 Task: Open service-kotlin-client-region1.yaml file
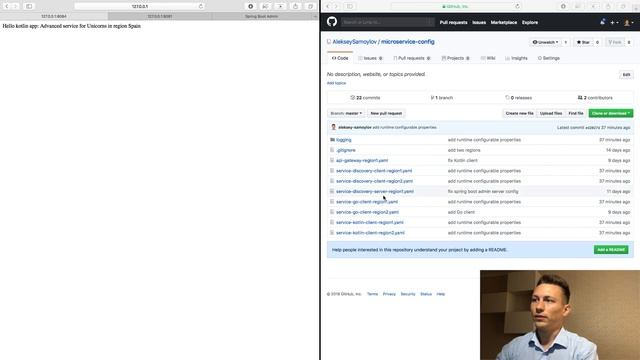tap(370, 222)
